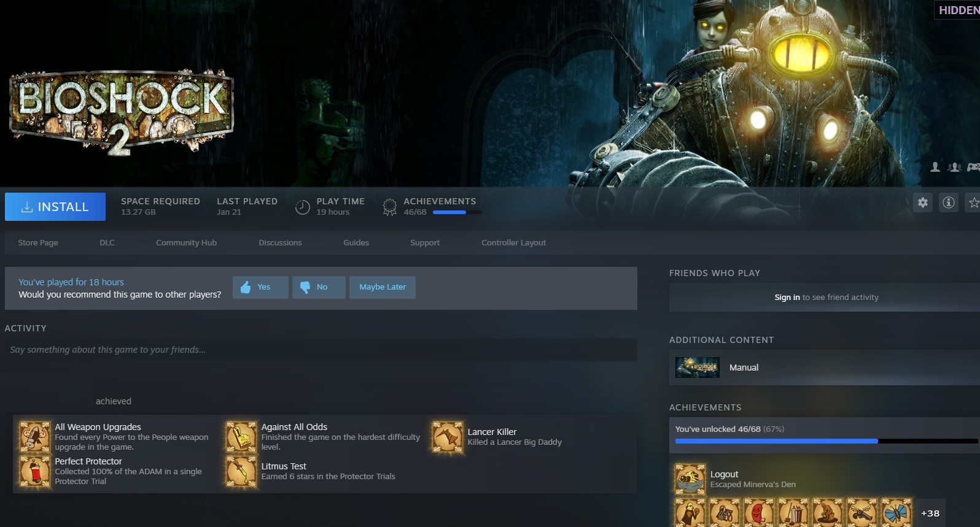This screenshot has height=527, width=980.
Task: Click 'You've unlocked 46/68' text
Action: point(718,429)
